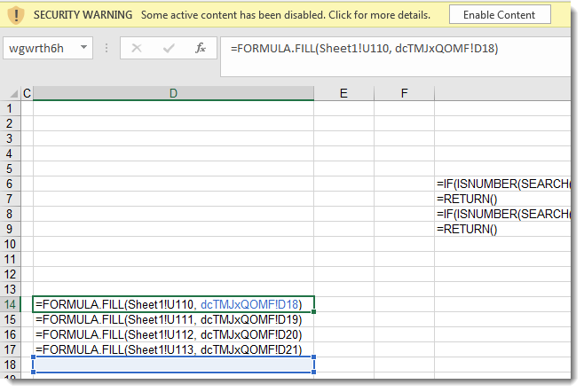Select column E header
584x392 pixels.
[x=343, y=93]
